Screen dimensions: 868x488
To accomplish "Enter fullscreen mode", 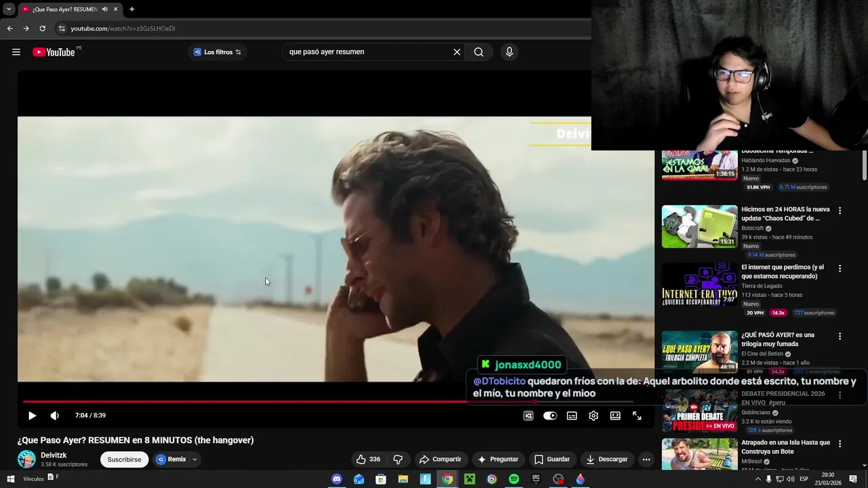I will tap(637, 415).
